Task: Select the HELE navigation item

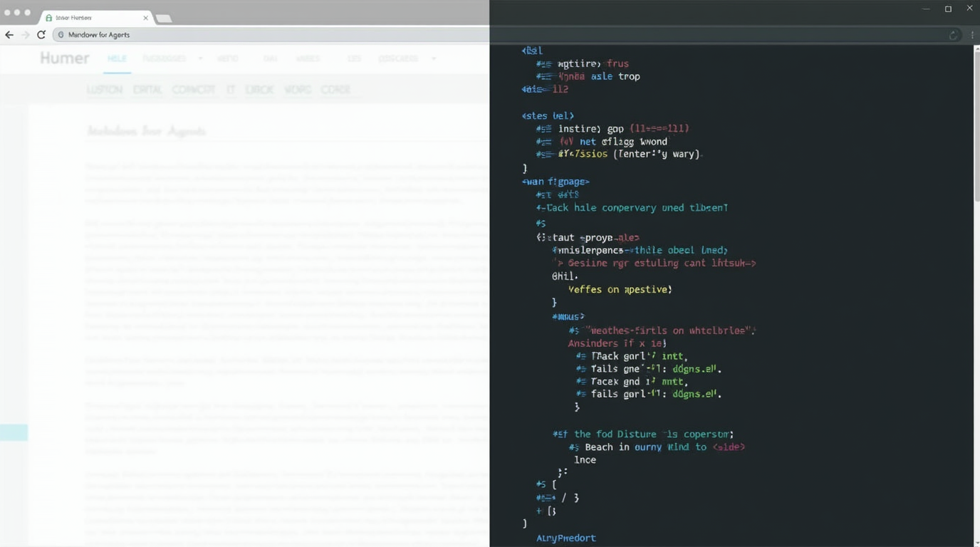Action: coord(117,58)
